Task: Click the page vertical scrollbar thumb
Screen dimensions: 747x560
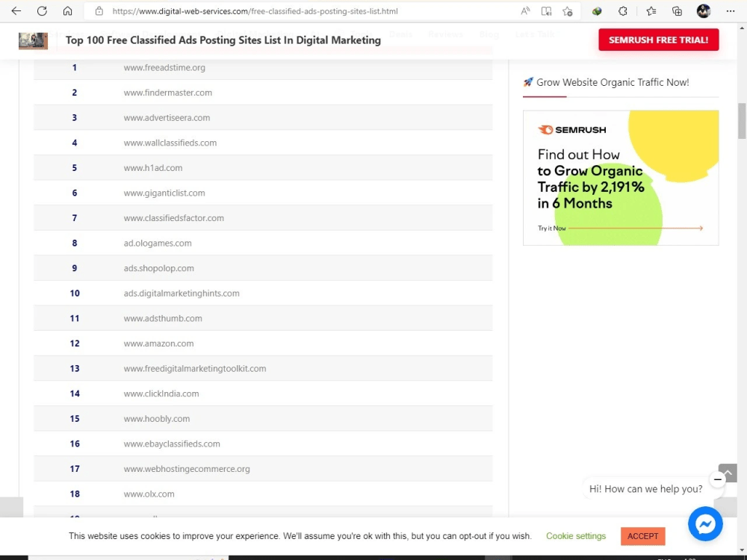Action: coord(742,120)
